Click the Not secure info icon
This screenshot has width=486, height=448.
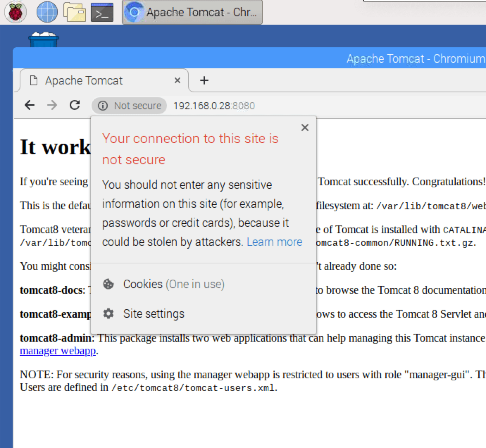[x=103, y=106]
